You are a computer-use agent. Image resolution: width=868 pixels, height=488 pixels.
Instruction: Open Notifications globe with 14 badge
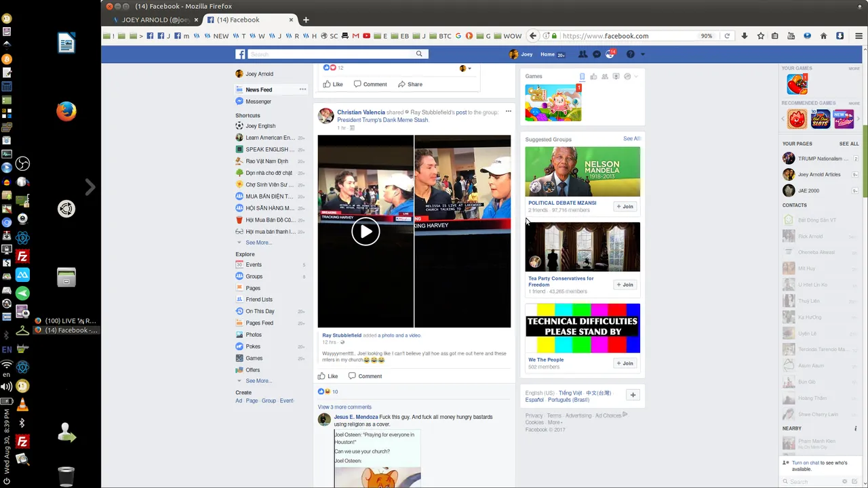(x=610, y=54)
